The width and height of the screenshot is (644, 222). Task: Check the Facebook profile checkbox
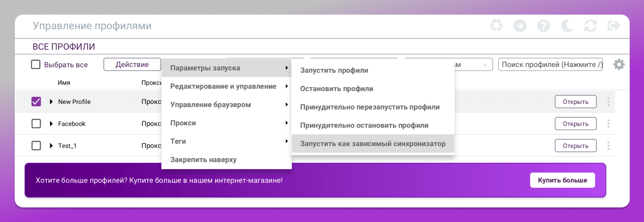coord(36,124)
